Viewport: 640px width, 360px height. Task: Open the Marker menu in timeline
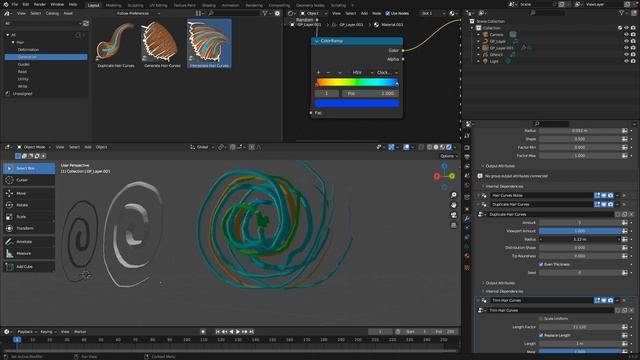coord(80,332)
